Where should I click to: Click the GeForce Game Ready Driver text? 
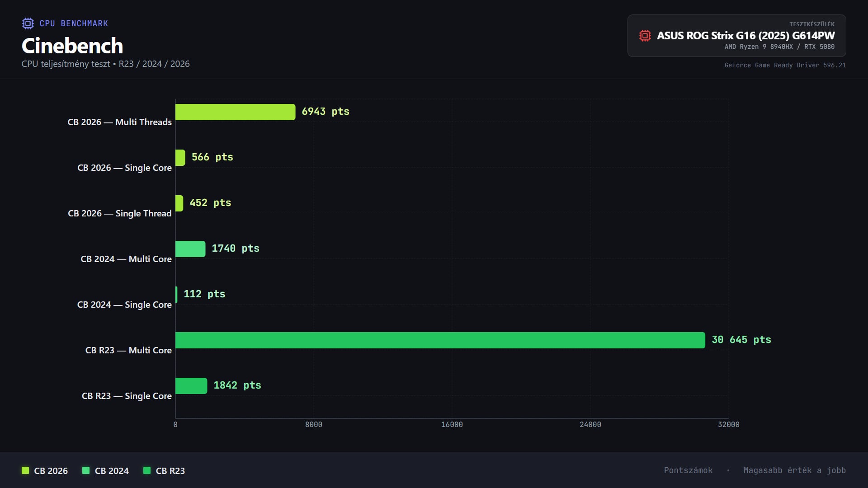785,65
